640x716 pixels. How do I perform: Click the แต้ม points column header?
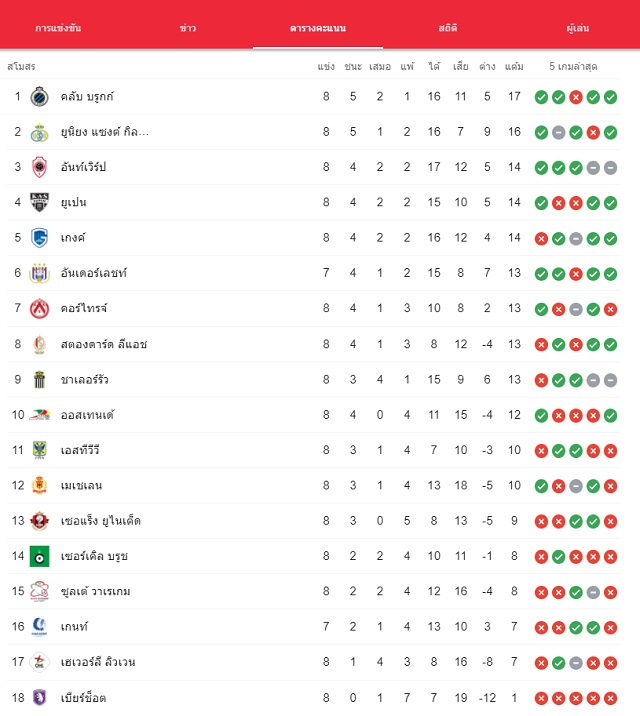tap(514, 67)
